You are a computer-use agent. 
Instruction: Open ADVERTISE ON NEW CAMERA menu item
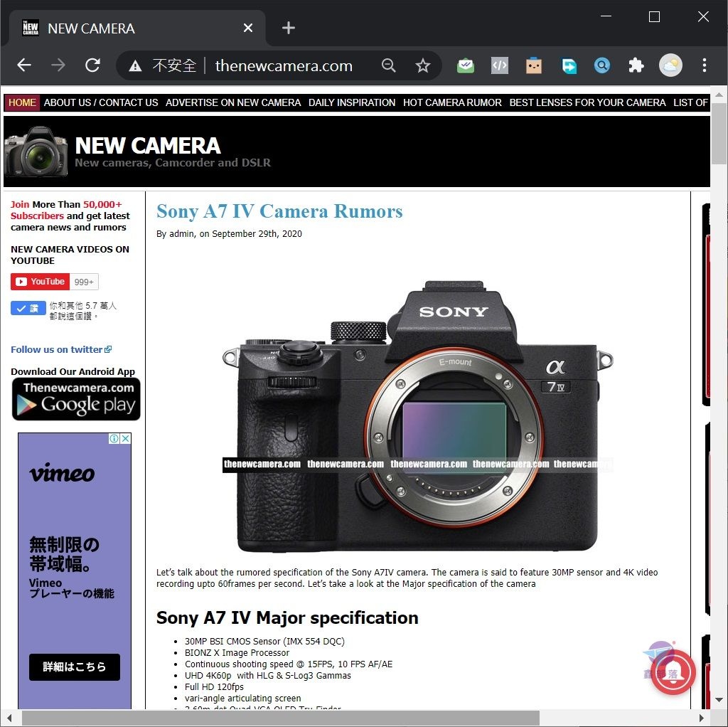(x=233, y=102)
